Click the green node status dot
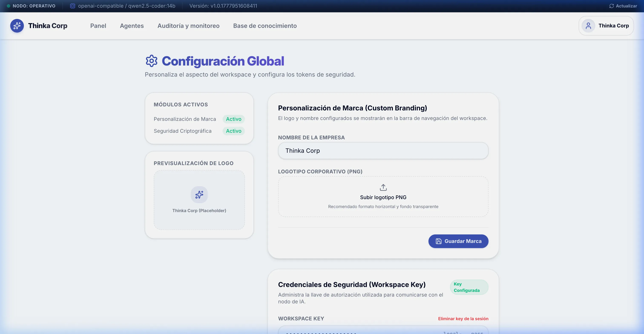This screenshot has height=334, width=644. click(x=9, y=6)
